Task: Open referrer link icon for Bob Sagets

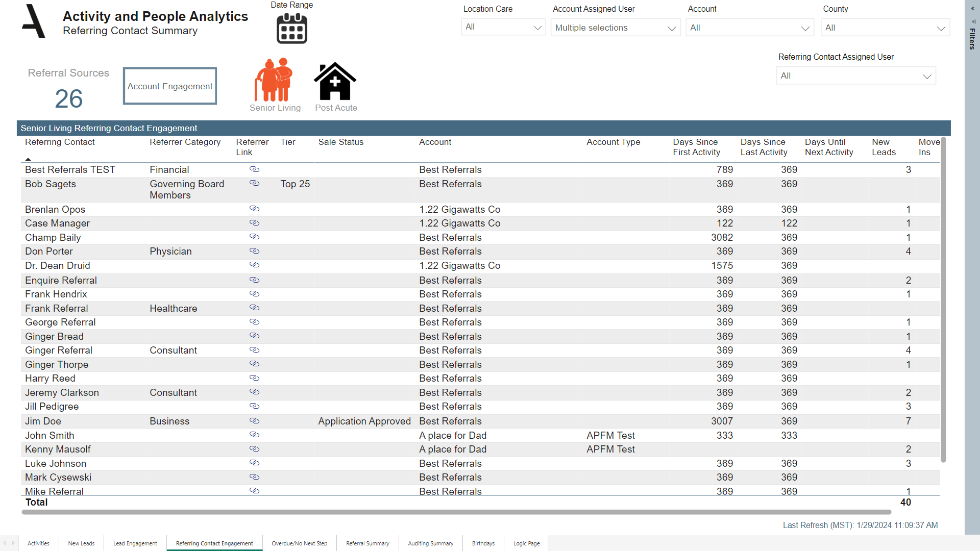Action: [254, 183]
